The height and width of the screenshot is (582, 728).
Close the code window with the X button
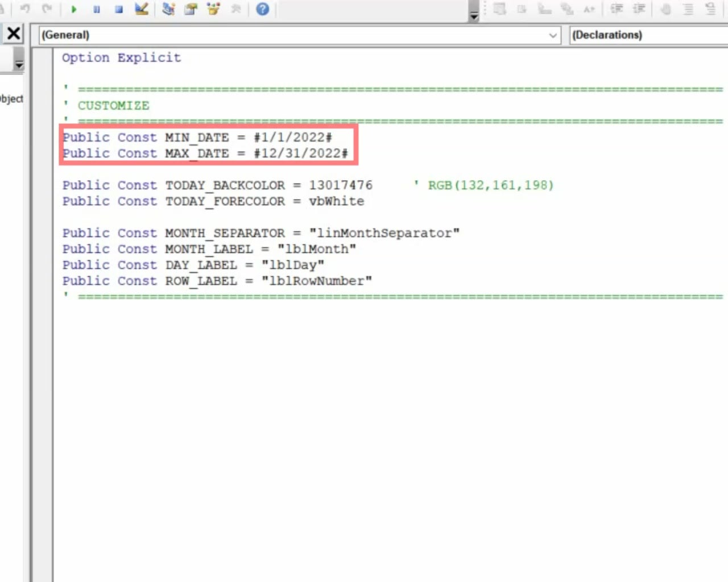point(13,33)
